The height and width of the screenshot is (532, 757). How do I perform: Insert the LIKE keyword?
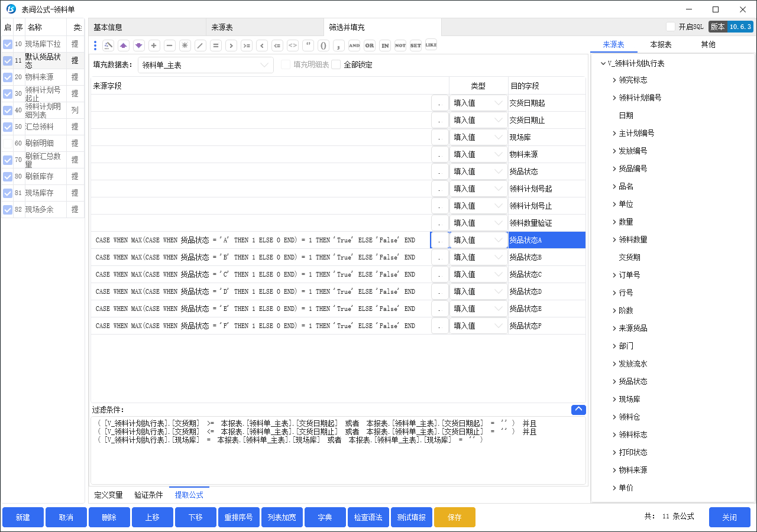(x=431, y=45)
